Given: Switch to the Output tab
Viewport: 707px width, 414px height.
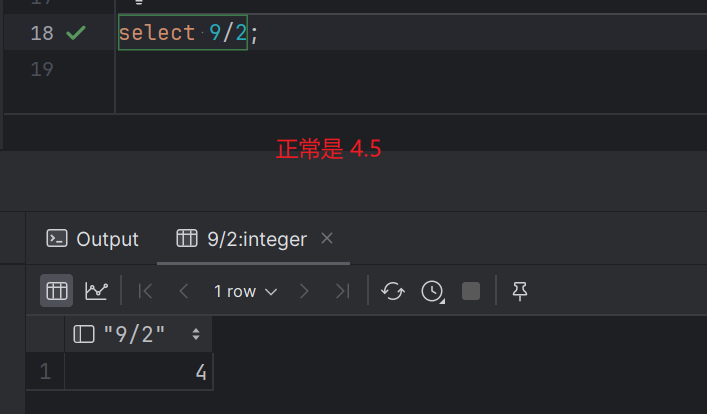Looking at the screenshot, I should [93, 239].
